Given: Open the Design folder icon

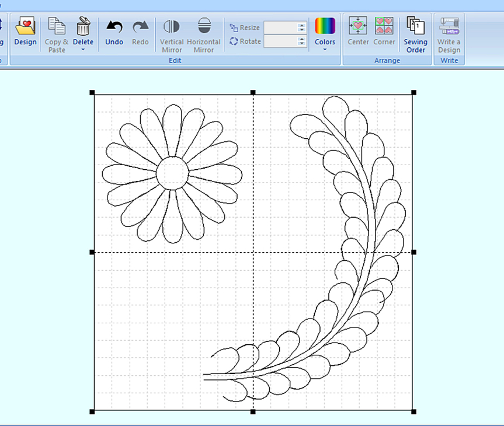Looking at the screenshot, I should tap(25, 27).
